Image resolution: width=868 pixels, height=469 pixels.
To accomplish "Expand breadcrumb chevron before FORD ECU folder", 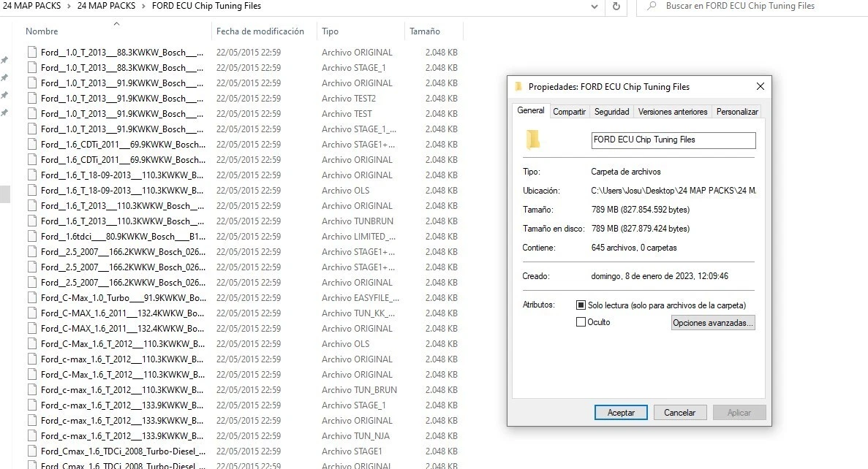I will (x=143, y=6).
